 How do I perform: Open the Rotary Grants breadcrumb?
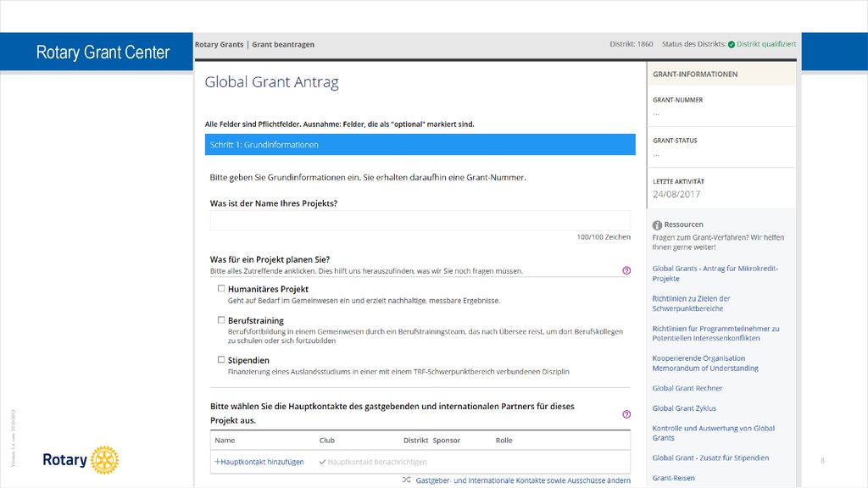point(220,45)
